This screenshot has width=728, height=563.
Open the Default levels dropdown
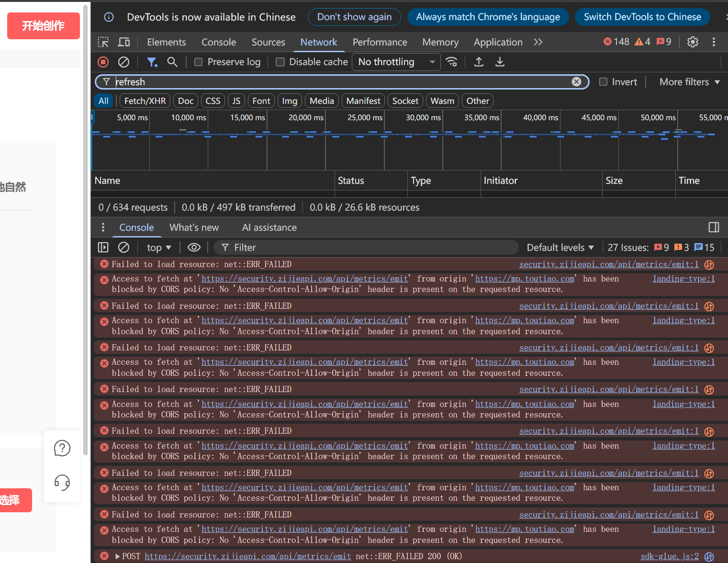[560, 248]
